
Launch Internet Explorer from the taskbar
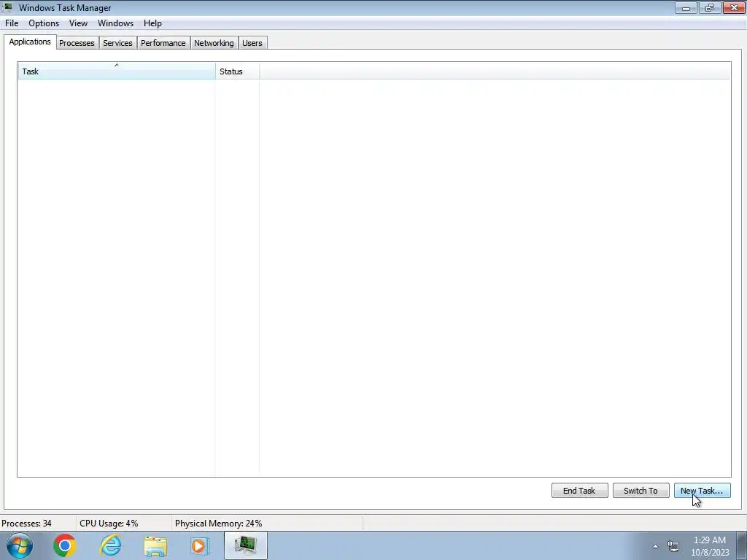pos(110,545)
